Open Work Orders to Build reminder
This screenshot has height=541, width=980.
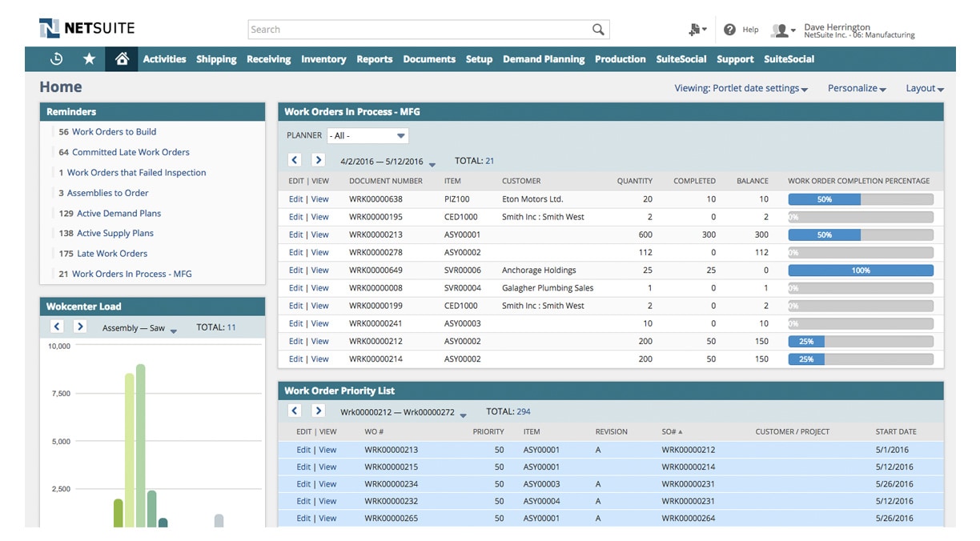coord(114,132)
